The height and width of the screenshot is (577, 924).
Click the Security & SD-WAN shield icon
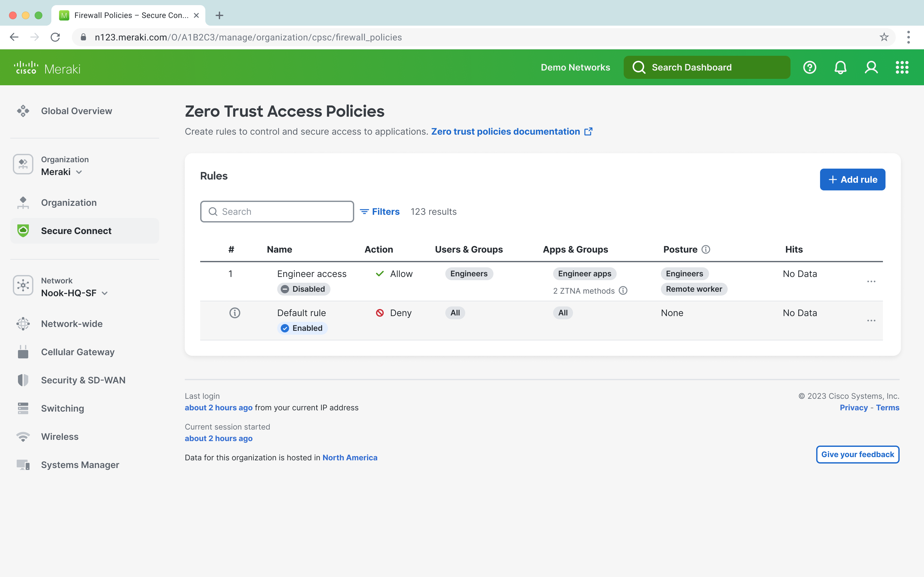[23, 380]
